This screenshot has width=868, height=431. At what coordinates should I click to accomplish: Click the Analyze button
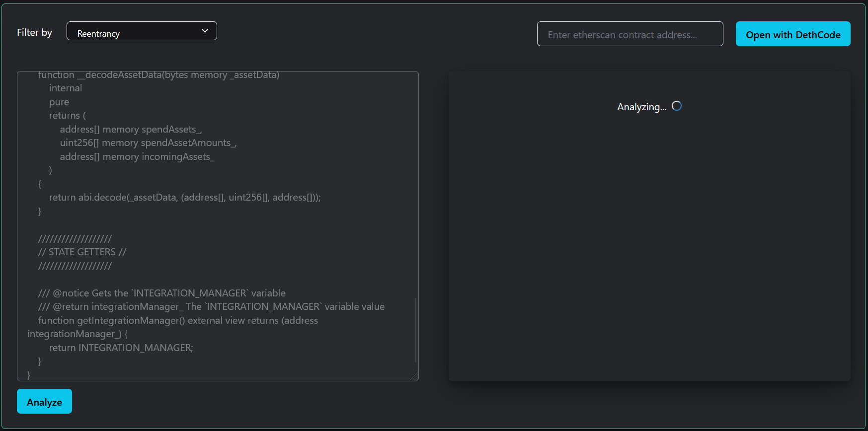click(x=44, y=401)
